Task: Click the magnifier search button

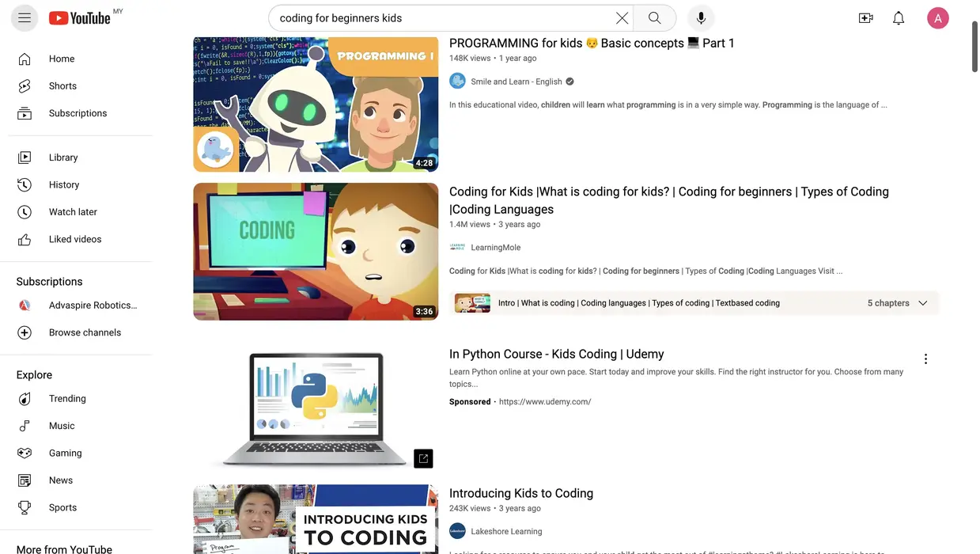Action: [654, 18]
